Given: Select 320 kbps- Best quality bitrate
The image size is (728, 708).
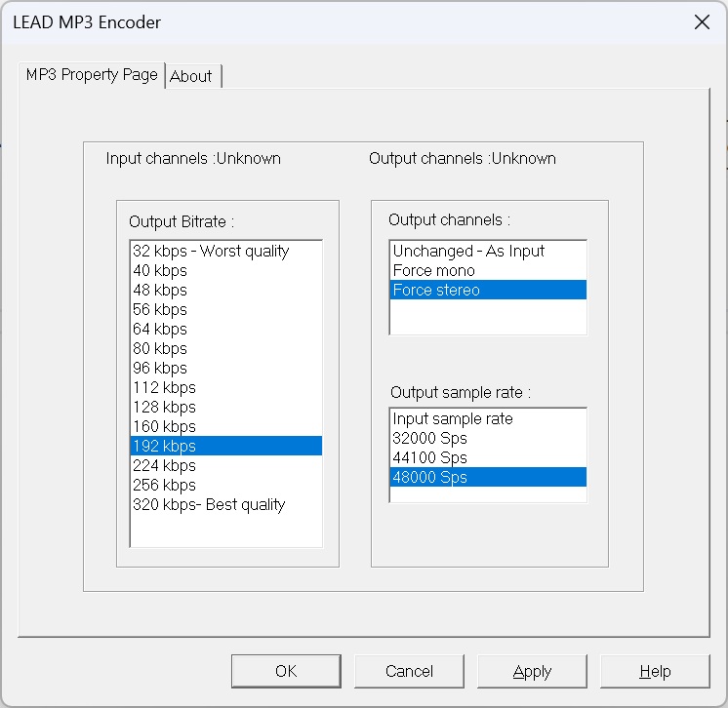Looking at the screenshot, I should point(209,504).
